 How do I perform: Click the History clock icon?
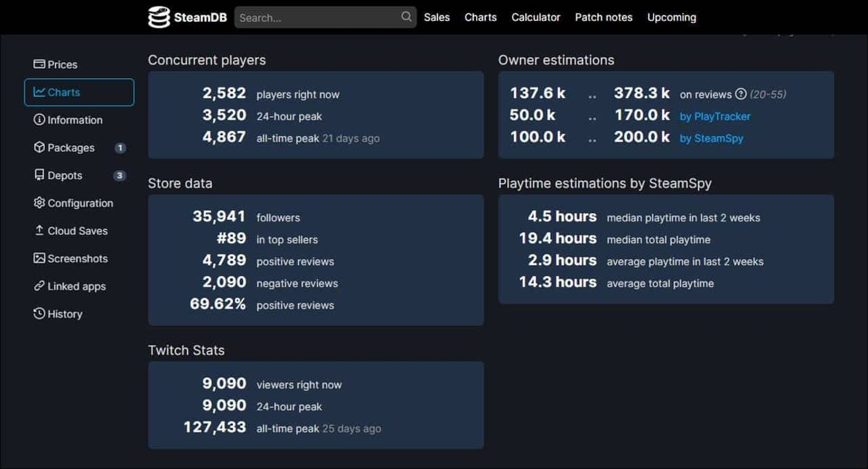(39, 313)
